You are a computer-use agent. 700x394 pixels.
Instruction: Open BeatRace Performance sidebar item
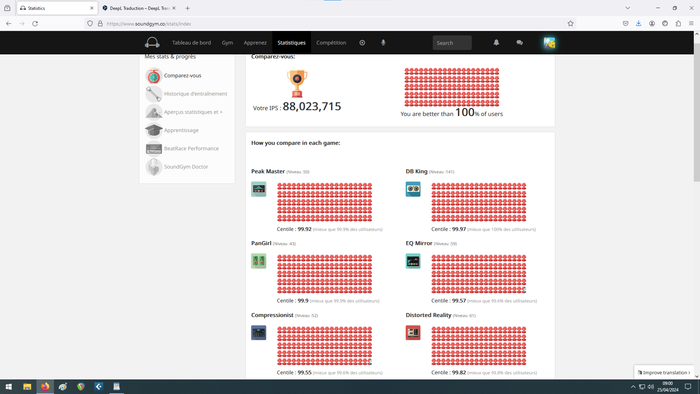tap(191, 149)
